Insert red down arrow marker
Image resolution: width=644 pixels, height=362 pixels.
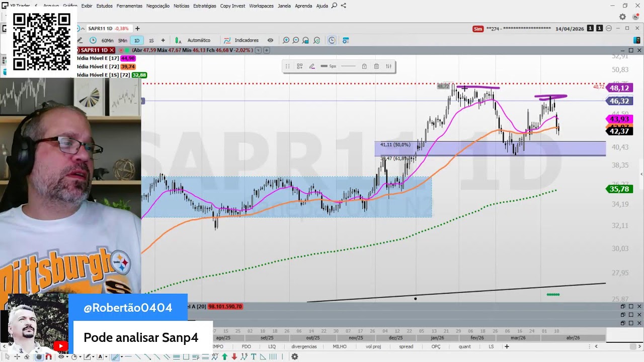click(x=234, y=356)
